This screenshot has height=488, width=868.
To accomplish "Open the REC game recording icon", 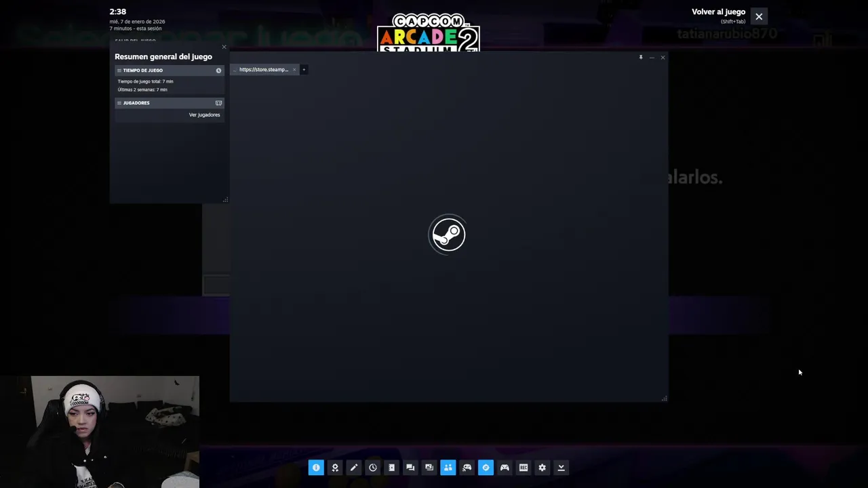I will (524, 468).
